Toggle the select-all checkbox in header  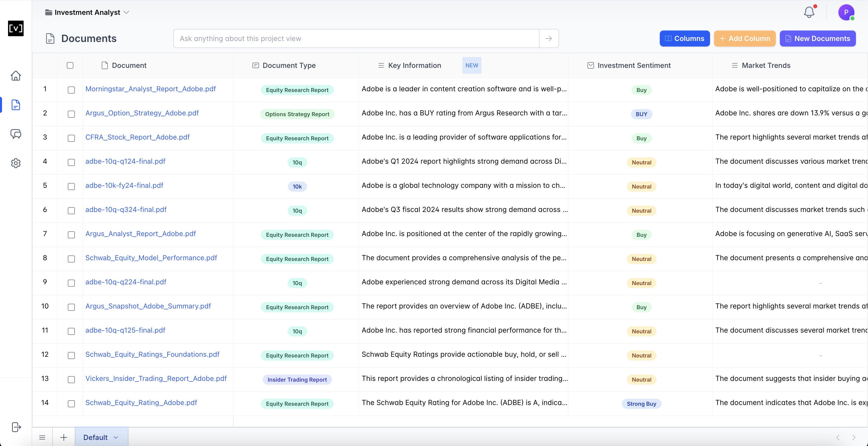click(x=70, y=65)
